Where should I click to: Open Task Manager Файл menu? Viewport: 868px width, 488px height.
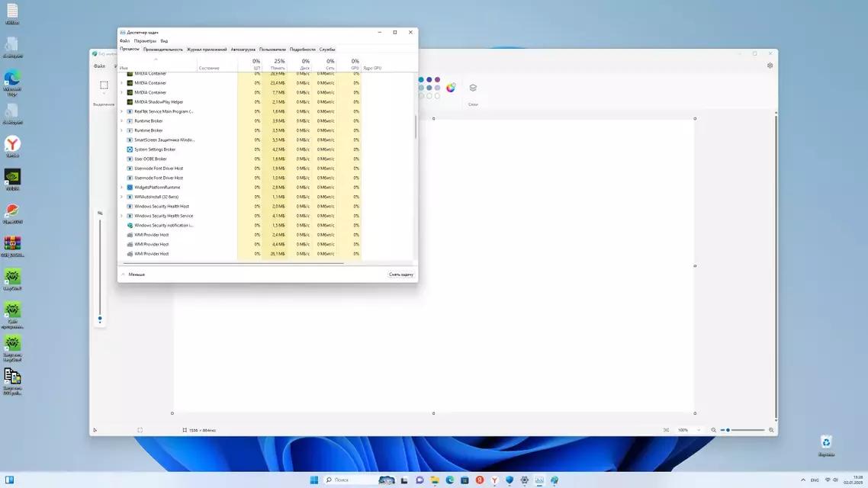[x=124, y=41]
